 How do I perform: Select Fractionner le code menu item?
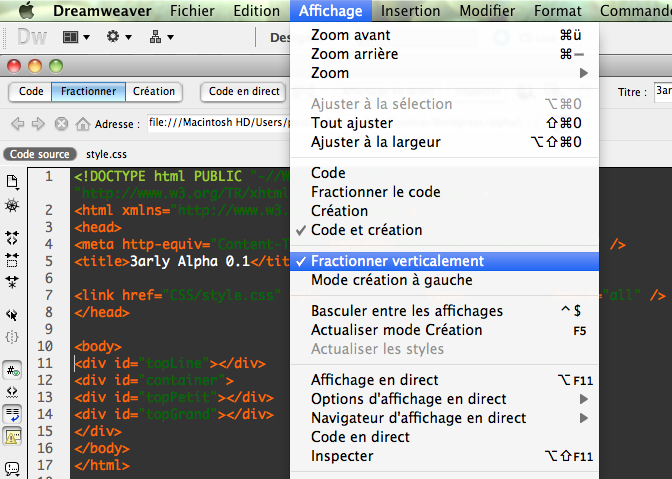[444, 192]
